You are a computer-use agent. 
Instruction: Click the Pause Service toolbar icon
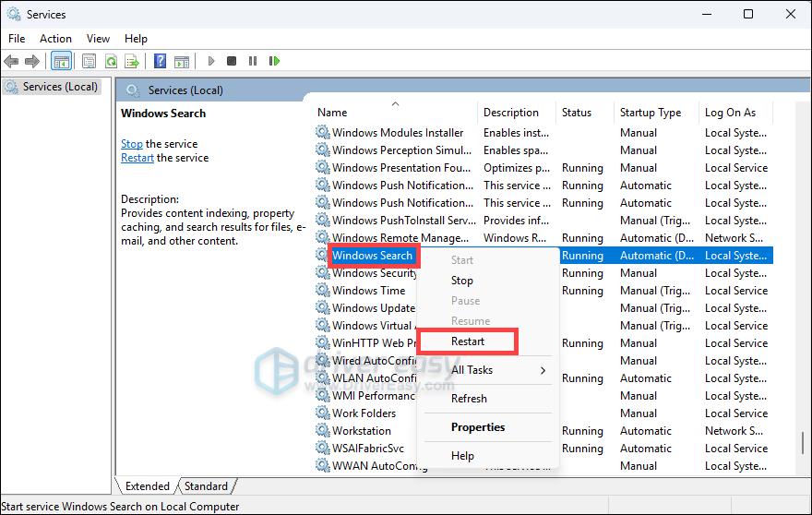pyautogui.click(x=253, y=61)
